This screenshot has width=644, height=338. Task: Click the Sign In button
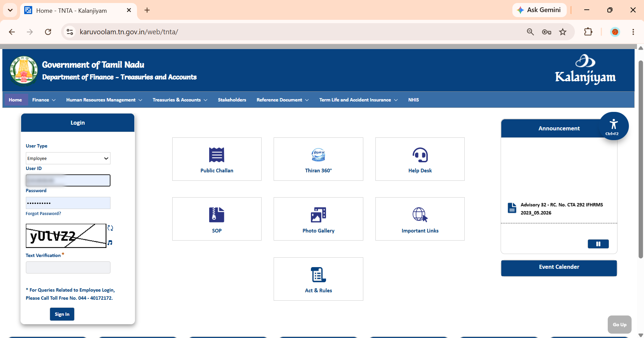(62, 314)
